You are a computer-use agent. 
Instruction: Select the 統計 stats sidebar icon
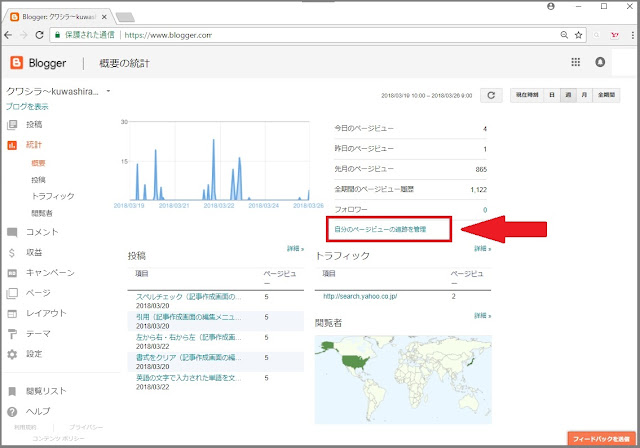click(12, 145)
